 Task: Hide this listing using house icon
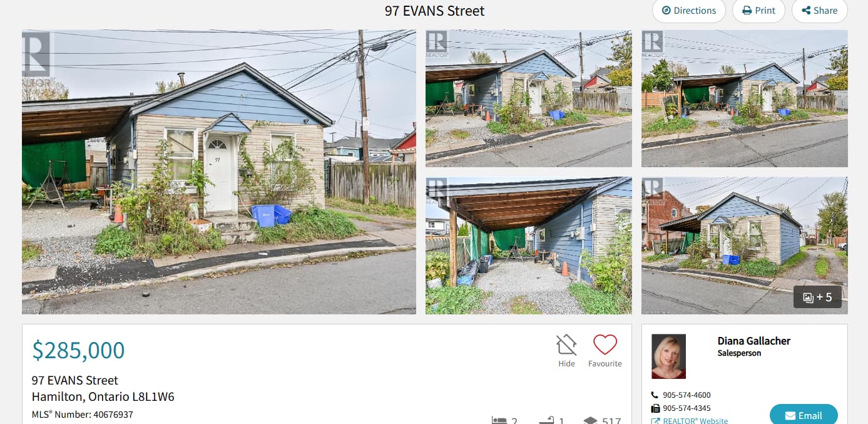566,344
